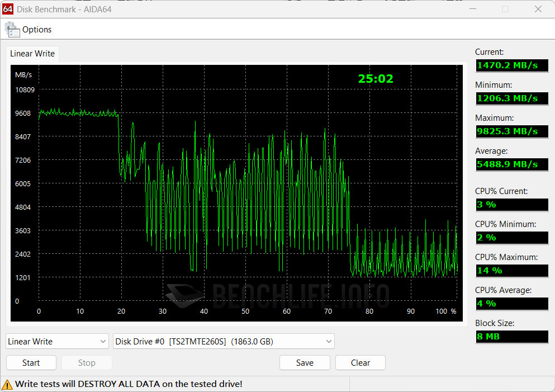This screenshot has width=555, height=392.
Task: Clear the benchmark graph
Action: click(x=360, y=362)
